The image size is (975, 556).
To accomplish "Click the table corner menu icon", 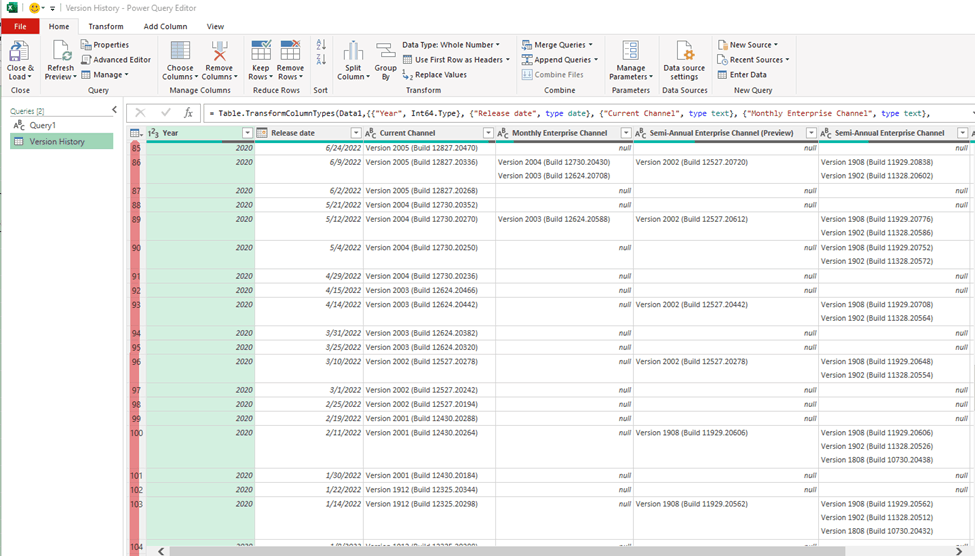I will [x=136, y=133].
